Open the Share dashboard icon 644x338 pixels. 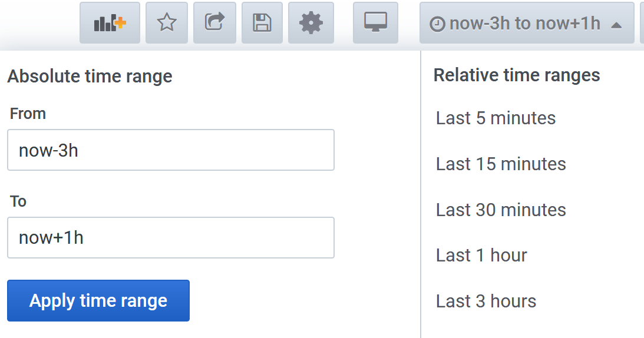coord(214,23)
